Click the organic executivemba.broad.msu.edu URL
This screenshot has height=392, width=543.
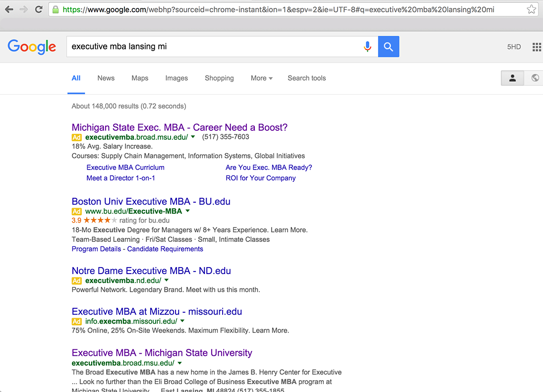tap(123, 363)
